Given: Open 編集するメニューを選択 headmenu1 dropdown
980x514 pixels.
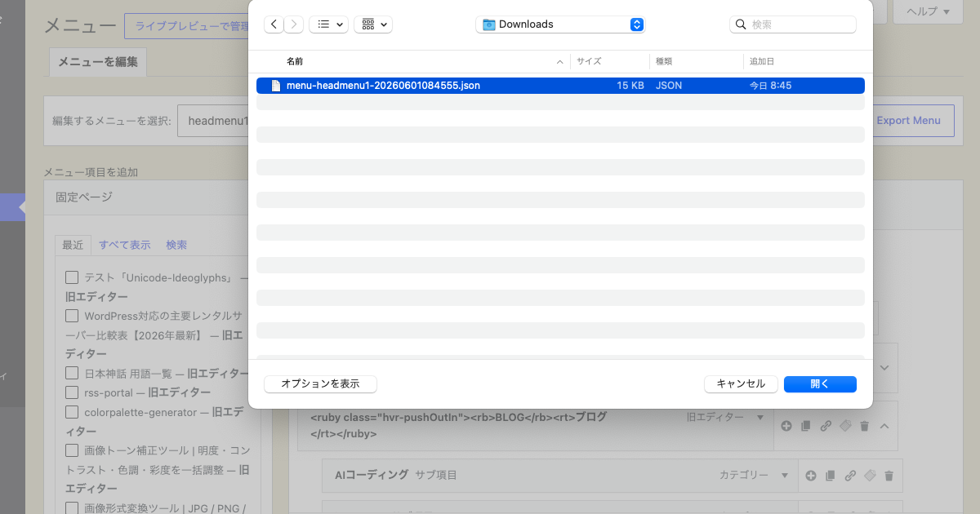Looking at the screenshot, I should coord(214,121).
